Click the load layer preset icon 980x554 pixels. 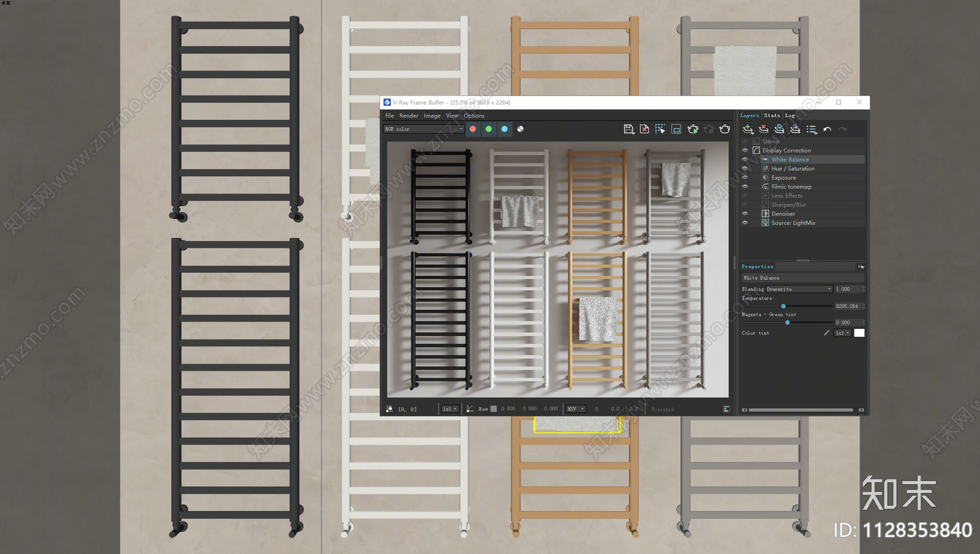pyautogui.click(x=795, y=129)
